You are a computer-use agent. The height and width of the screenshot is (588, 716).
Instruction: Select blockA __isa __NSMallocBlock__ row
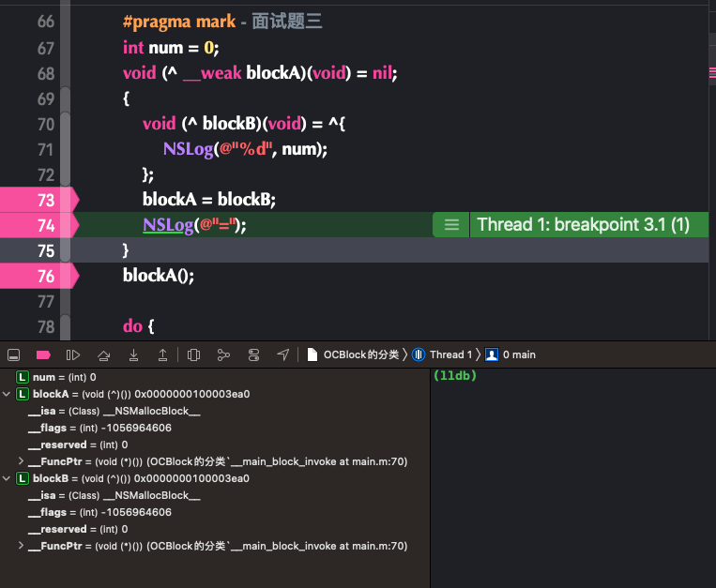pos(215,411)
